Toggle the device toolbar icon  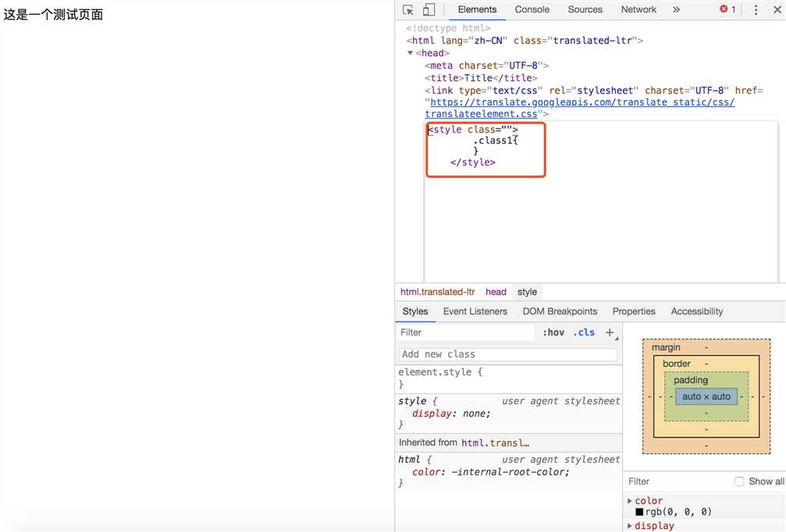click(429, 9)
